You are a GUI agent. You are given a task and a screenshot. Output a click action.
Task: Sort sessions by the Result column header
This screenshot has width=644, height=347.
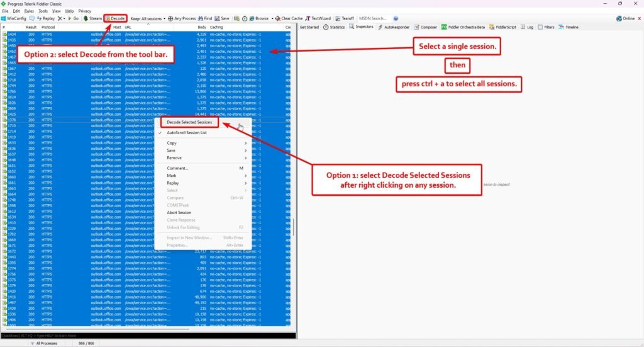(31, 27)
